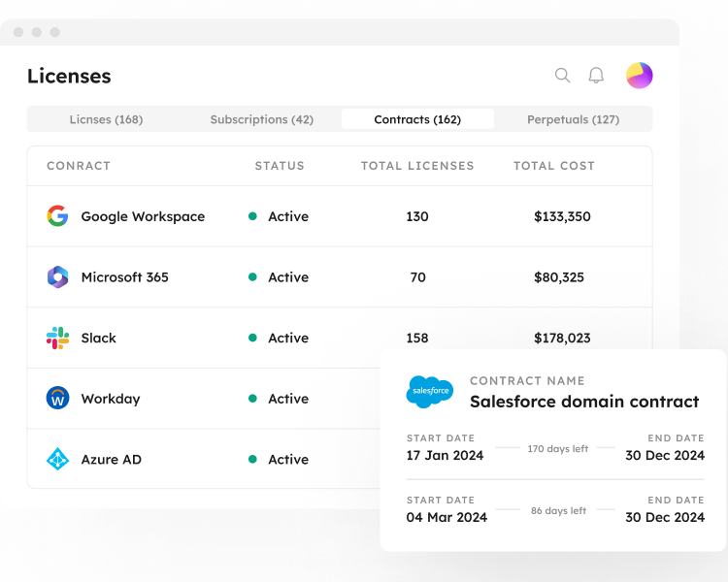Viewport: 728px width, 582px height.
Task: Click Microsoft 365 green status dot
Action: tap(252, 277)
